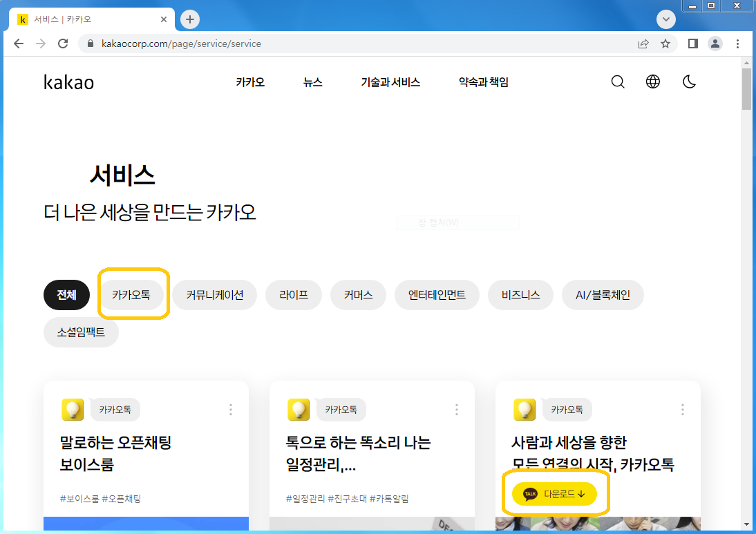756x534 pixels.
Task: Go to kakao logo home
Action: coord(68,82)
